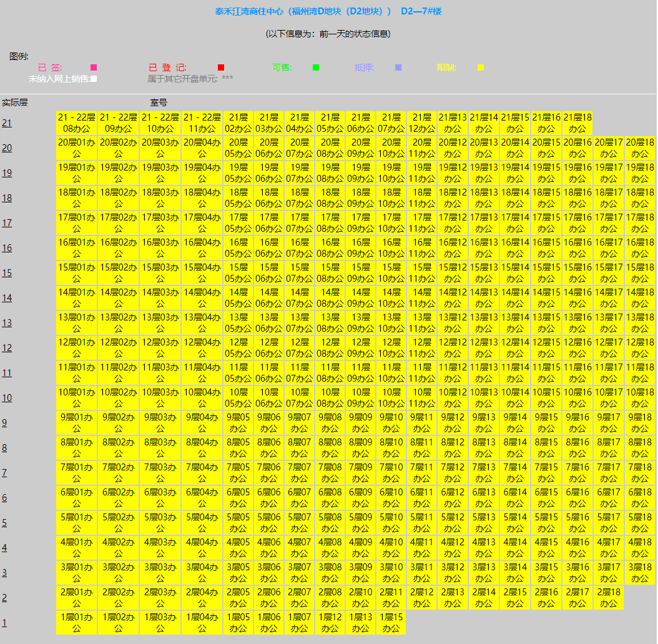Select unit 1层12办公
658x644 pixels.
[x=330, y=623]
